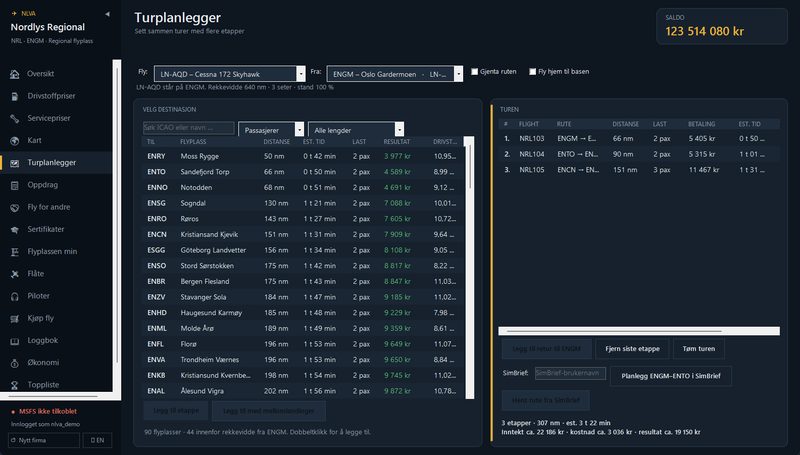Collapse the sidebar with the arrow icon
The height and width of the screenshot is (455, 800).
(107, 14)
